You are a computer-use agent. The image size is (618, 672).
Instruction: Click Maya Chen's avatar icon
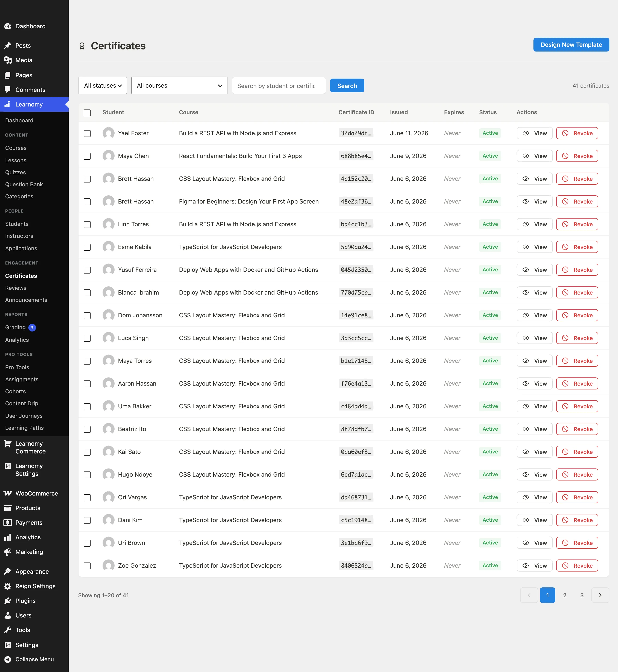(x=108, y=156)
